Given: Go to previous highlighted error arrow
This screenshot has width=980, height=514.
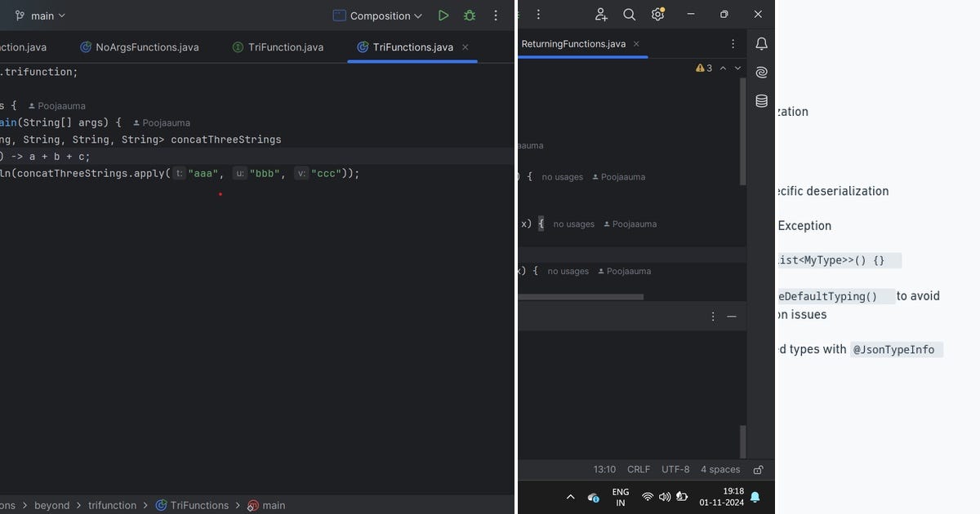Looking at the screenshot, I should [724, 69].
